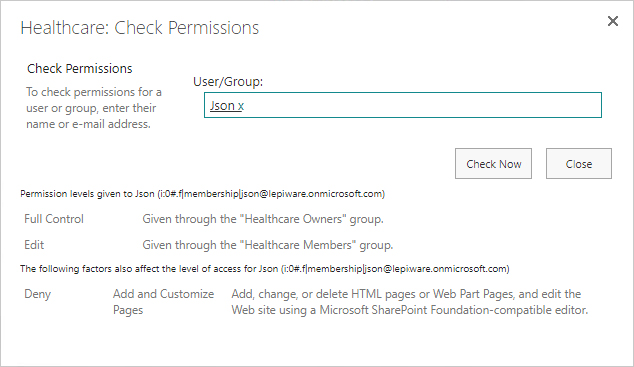Click the description 'Add, change, or delete HTML pages'

[410, 302]
